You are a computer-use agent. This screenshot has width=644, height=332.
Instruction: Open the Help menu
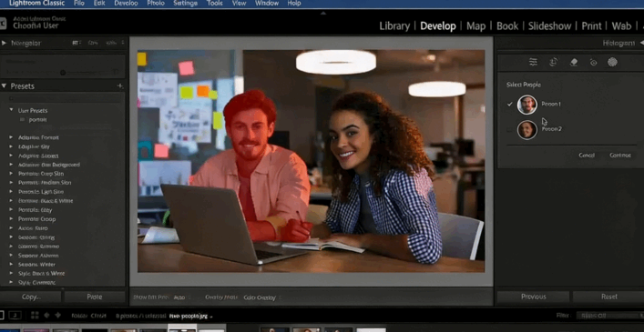[x=294, y=4]
